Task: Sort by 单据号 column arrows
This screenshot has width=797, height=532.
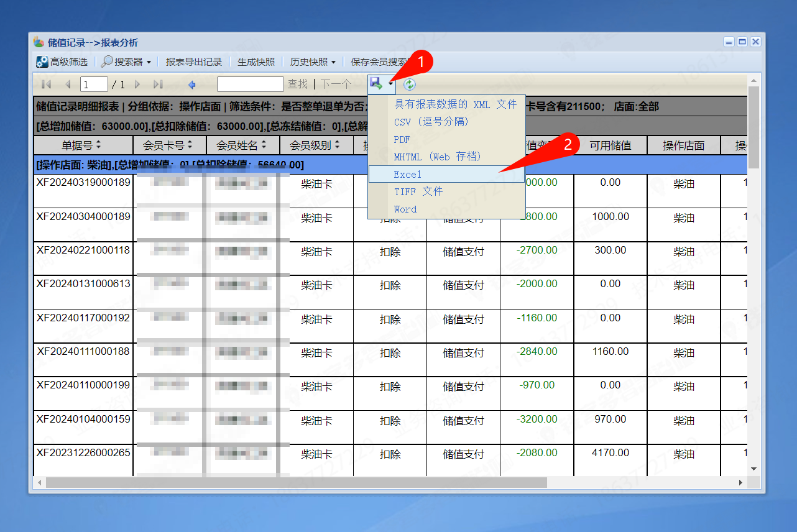Action: click(99, 145)
